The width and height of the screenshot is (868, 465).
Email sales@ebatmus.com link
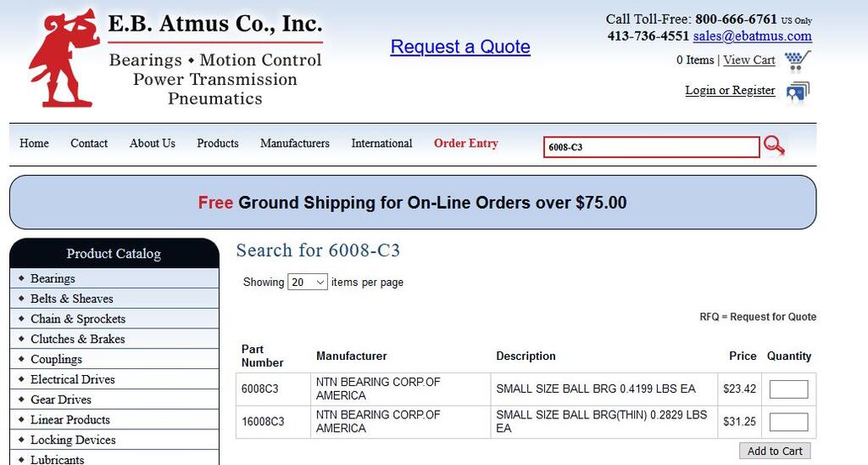[753, 36]
